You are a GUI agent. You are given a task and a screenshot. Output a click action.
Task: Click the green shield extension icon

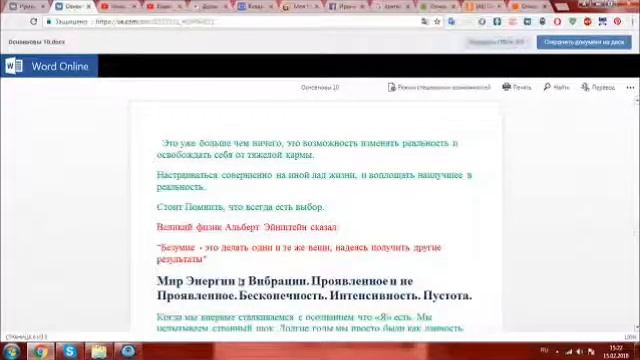572,22
